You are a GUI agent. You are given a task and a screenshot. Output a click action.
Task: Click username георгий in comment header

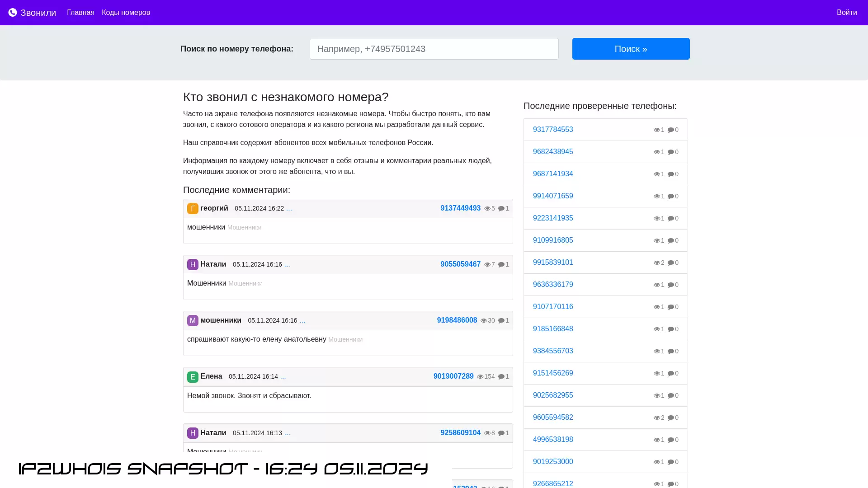click(214, 208)
